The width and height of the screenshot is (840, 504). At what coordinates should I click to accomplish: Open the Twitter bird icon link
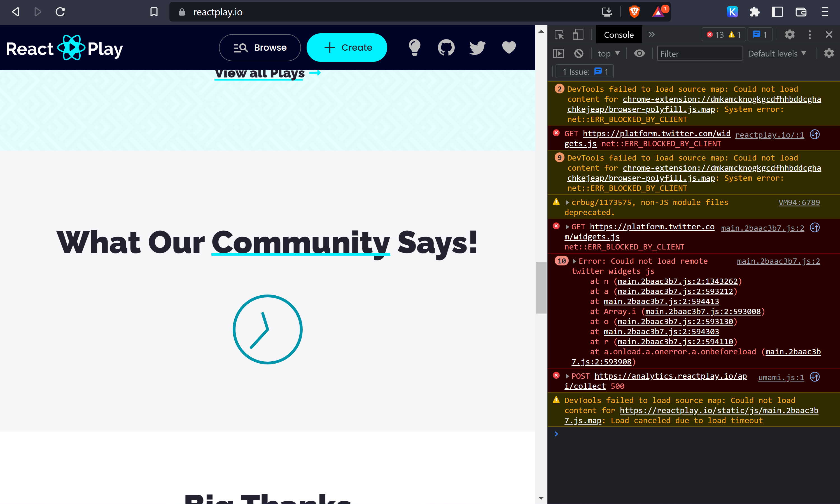[477, 48]
